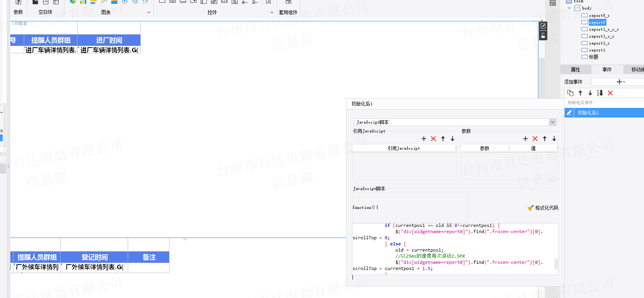Image resolution: width=644 pixels, height=298 pixels.
Task: Click the edit icon on report0 block
Action: [543, 26]
